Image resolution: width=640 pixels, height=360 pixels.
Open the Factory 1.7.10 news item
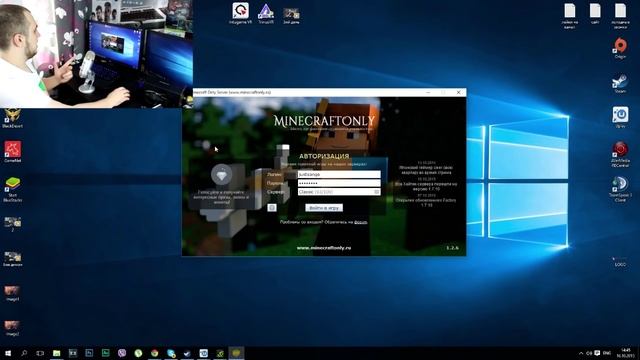pyautogui.click(x=426, y=200)
